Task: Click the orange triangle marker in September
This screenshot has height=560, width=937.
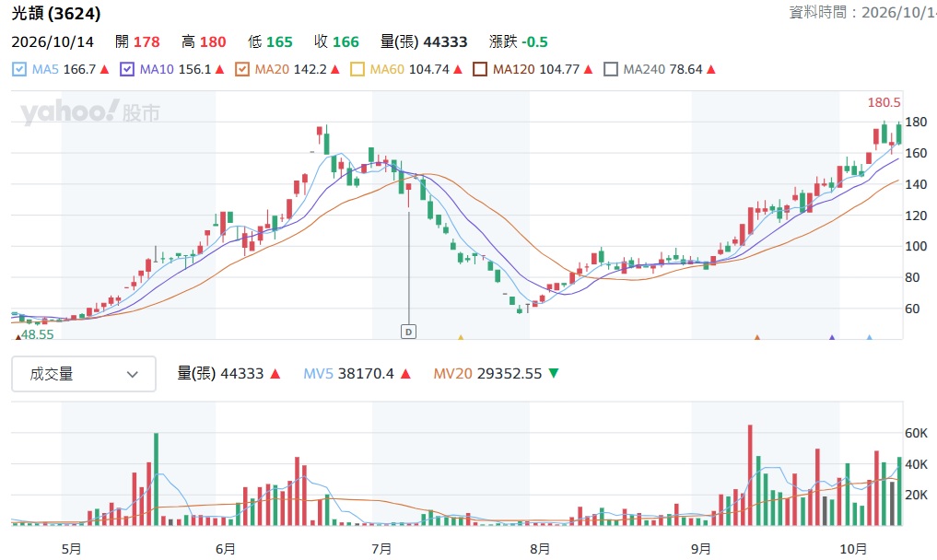Action: pyautogui.click(x=757, y=337)
